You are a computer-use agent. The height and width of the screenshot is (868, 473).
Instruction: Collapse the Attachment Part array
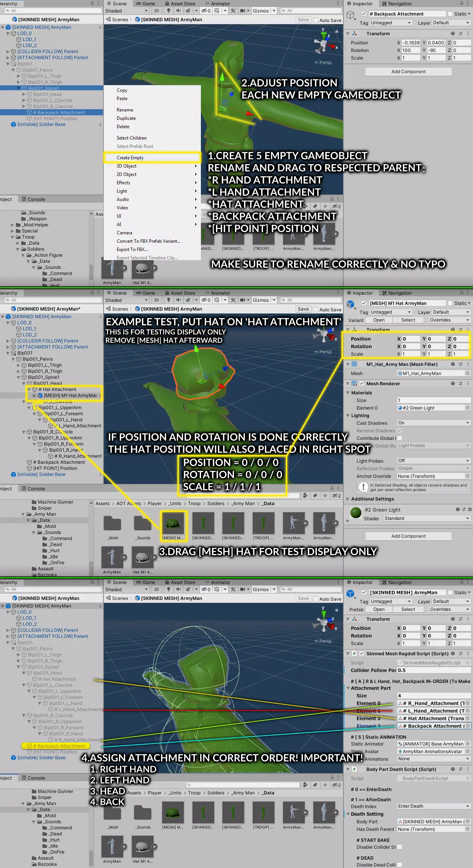coord(348,688)
